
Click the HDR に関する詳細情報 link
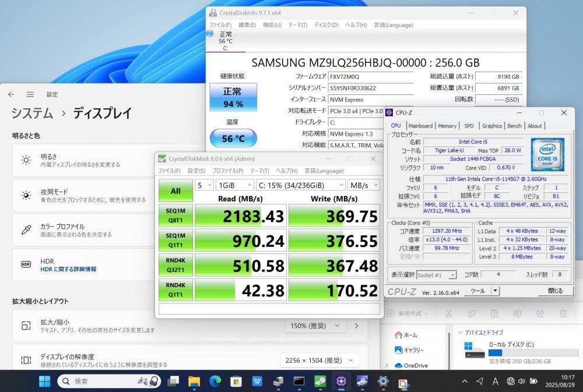[x=68, y=270]
